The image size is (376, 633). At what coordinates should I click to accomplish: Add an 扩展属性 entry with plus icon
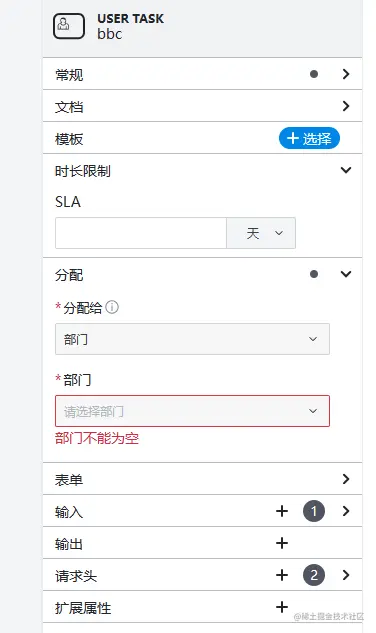282,607
